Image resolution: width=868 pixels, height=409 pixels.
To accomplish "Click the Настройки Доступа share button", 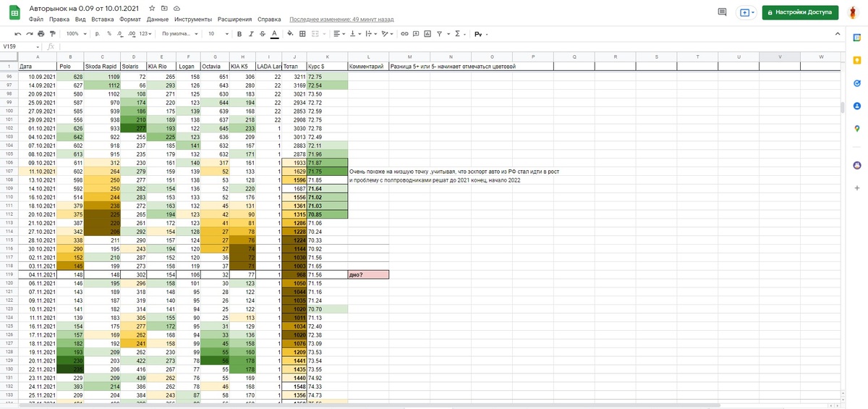I will tap(801, 12).
